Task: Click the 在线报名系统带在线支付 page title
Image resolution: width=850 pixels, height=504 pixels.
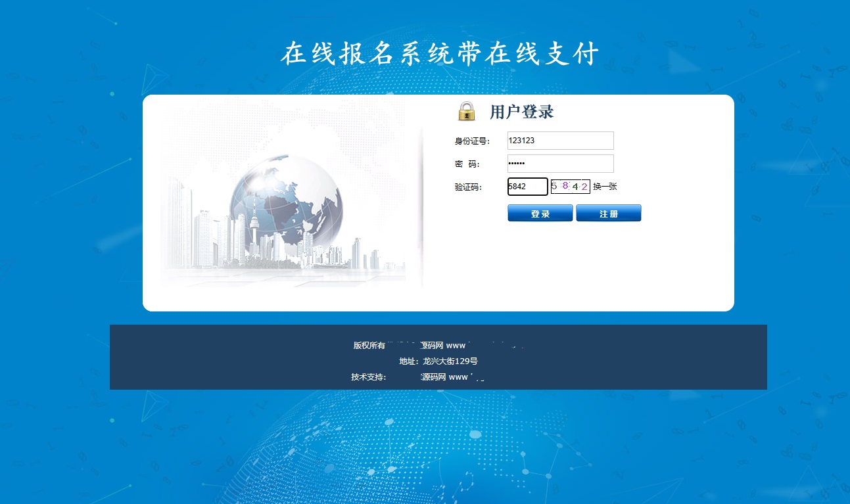Action: [440, 54]
